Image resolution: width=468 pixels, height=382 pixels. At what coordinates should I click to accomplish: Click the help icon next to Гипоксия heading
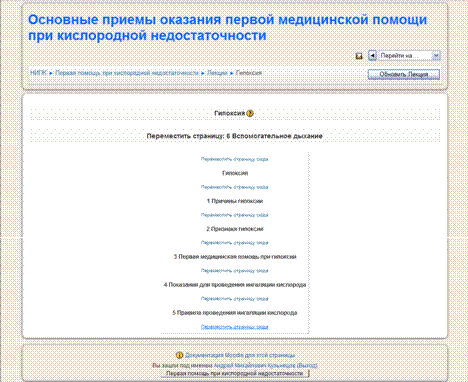click(250, 113)
